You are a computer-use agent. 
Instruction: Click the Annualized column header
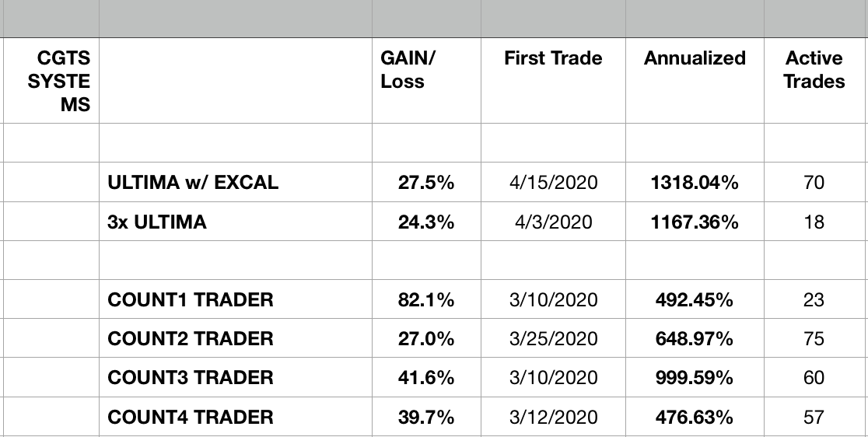695,58
